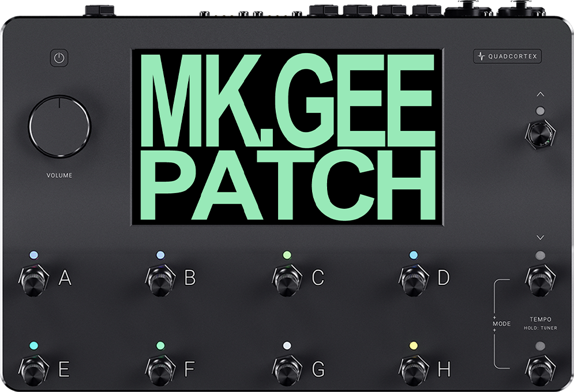The image size is (574, 392).
Task: Stomp footswitch F
Action: tap(160, 371)
